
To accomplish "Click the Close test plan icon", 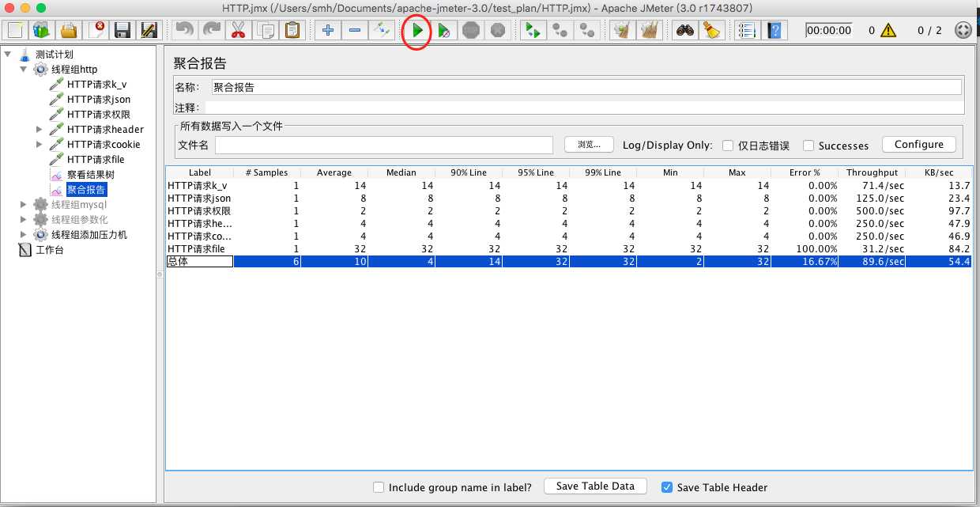I will pos(97,30).
